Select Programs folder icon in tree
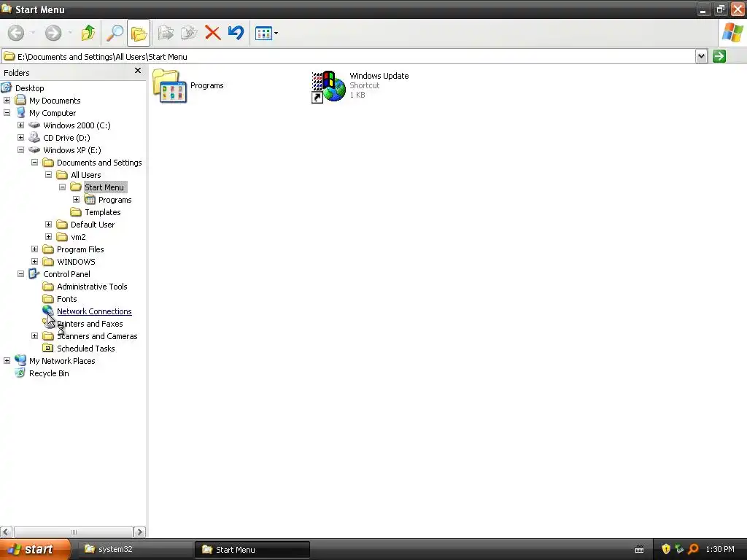The height and width of the screenshot is (560, 747). click(90, 200)
